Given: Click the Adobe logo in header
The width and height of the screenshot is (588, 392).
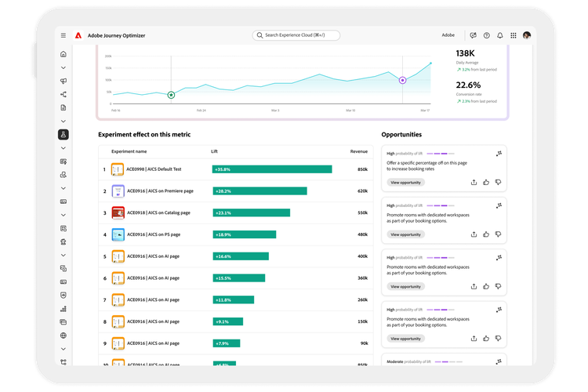Looking at the screenshot, I should click(x=78, y=35).
